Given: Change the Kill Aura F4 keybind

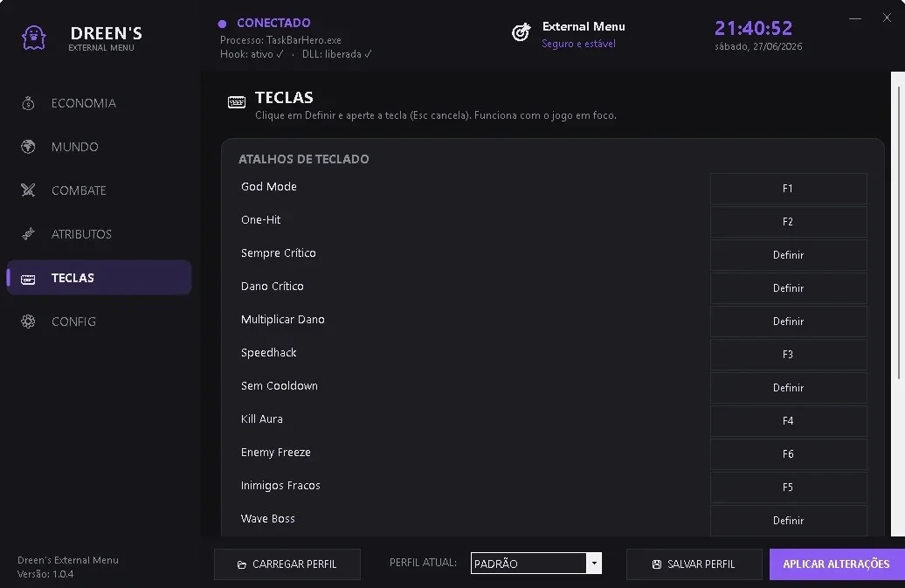Looking at the screenshot, I should pos(789,420).
